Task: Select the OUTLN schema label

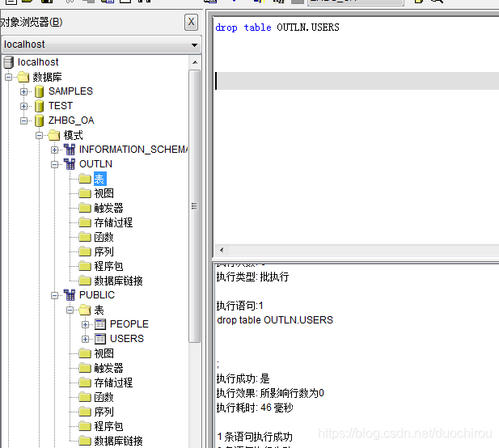Action: 95,164
